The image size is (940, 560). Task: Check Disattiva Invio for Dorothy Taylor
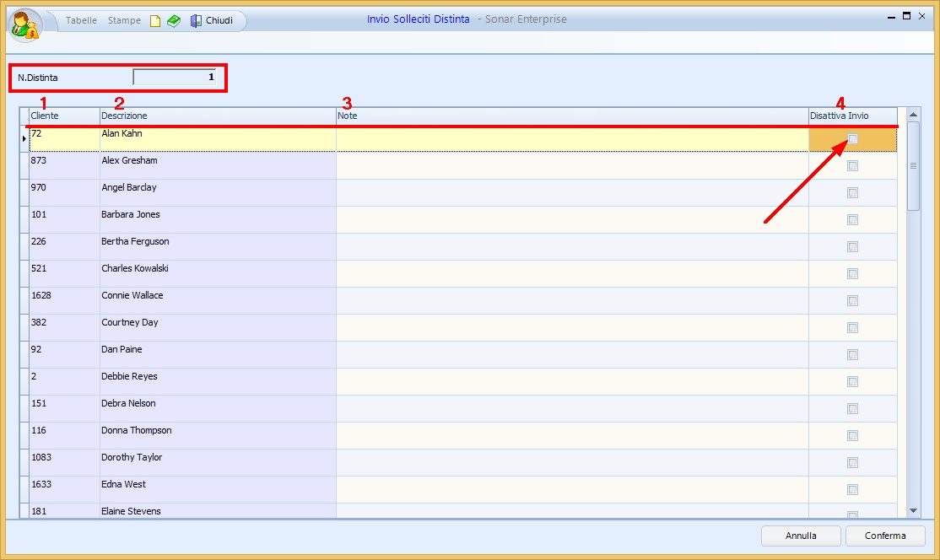click(x=852, y=463)
